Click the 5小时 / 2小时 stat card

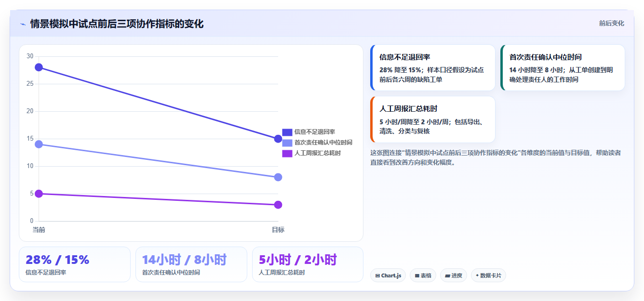(308, 264)
